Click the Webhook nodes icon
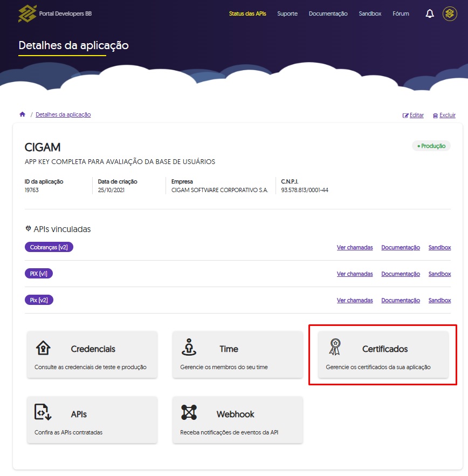The image size is (468, 476). tap(189, 412)
